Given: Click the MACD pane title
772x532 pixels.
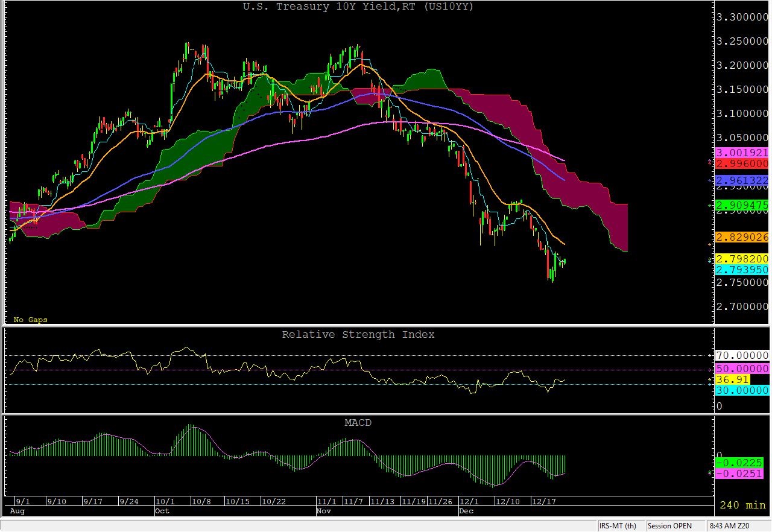Looking at the screenshot, I should pyautogui.click(x=358, y=423).
